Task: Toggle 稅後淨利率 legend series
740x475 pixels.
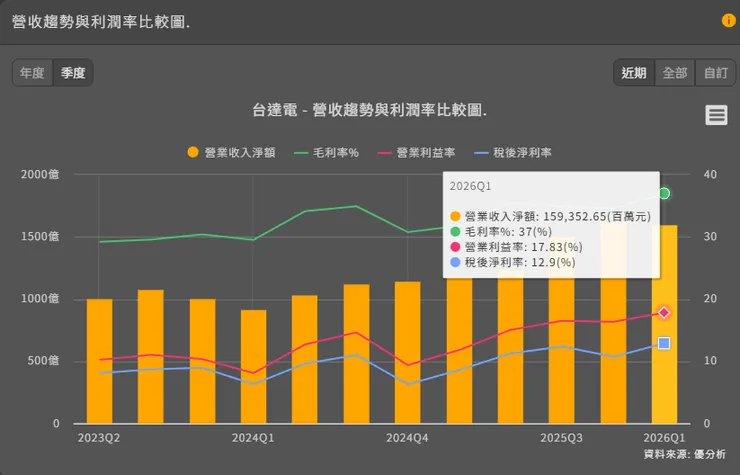Action: (x=513, y=153)
